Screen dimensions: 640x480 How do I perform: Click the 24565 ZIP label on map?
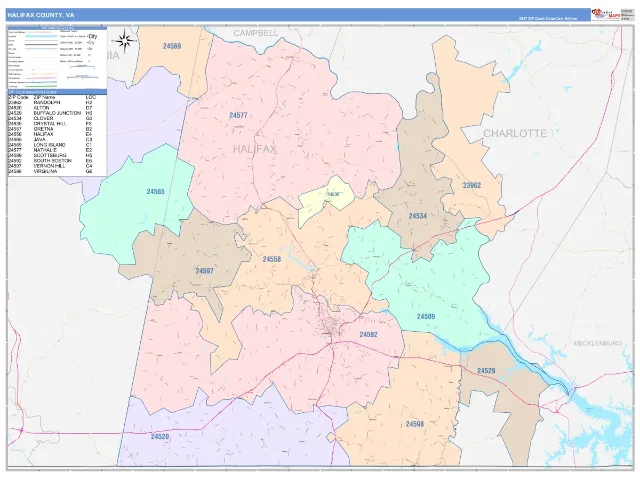(x=155, y=191)
